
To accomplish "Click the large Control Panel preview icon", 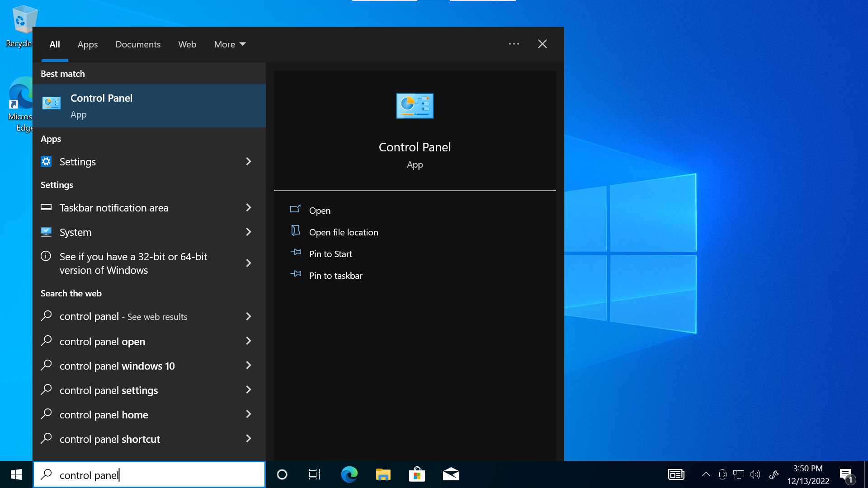I will tap(415, 106).
